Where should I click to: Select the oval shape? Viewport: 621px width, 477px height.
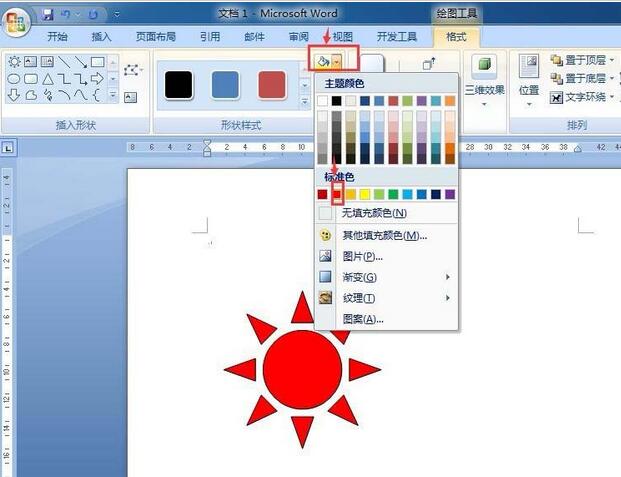coord(14,79)
